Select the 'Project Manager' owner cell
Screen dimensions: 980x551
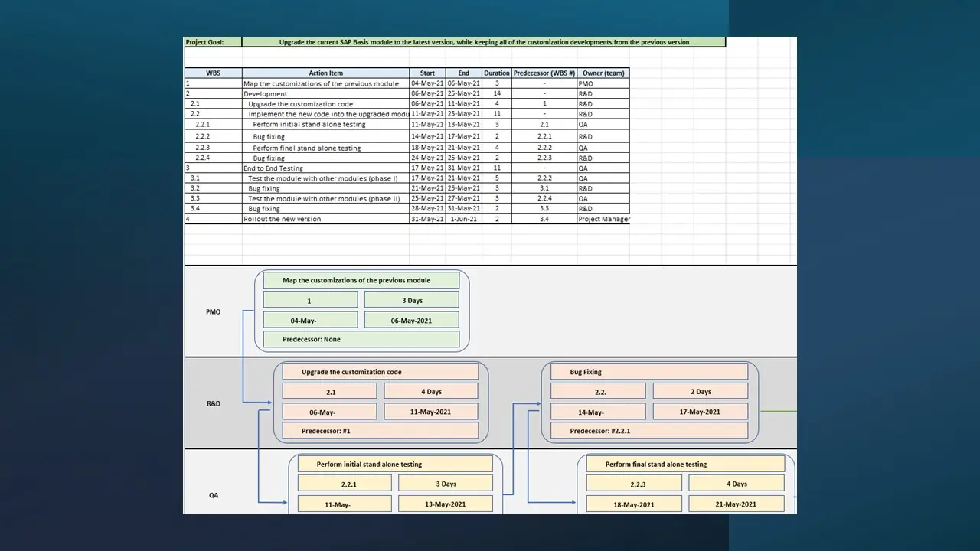coord(603,219)
